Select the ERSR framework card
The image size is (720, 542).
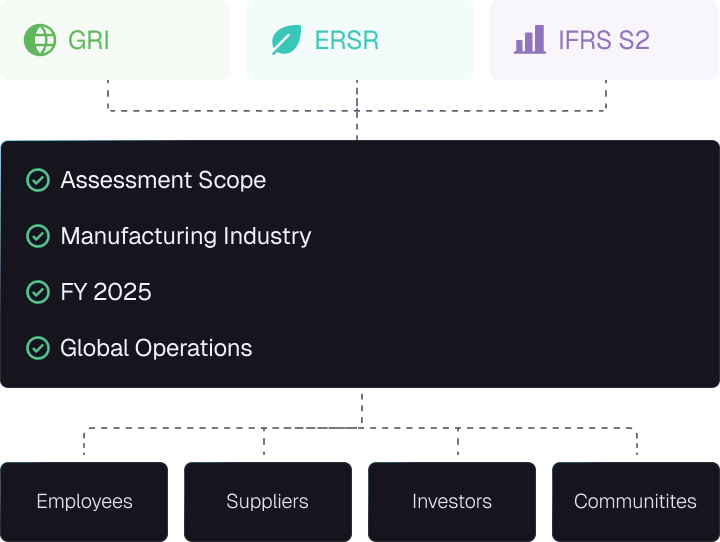click(360, 40)
